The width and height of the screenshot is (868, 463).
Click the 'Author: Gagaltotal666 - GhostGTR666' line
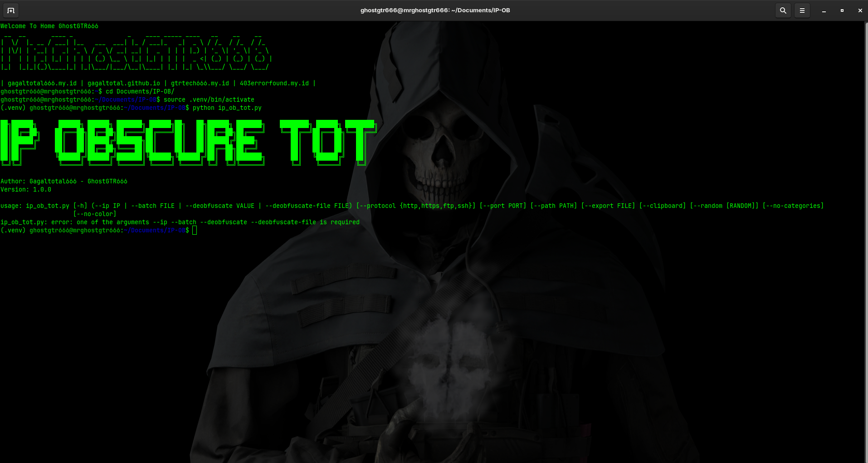point(64,182)
